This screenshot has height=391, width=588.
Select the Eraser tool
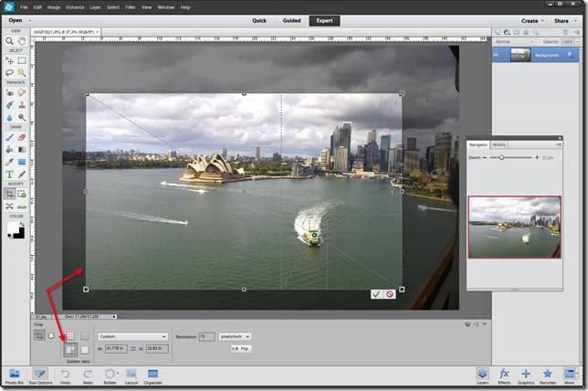[22, 137]
